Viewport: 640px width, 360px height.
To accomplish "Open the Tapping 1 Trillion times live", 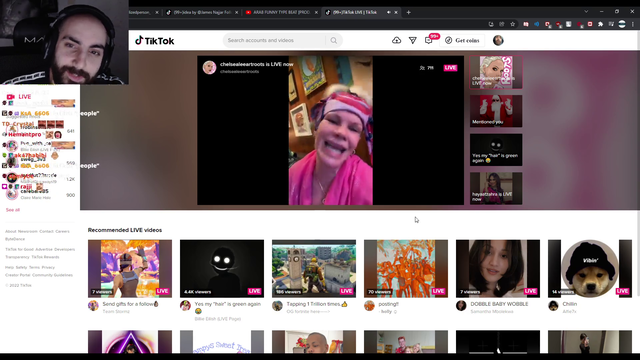I will click(314, 269).
